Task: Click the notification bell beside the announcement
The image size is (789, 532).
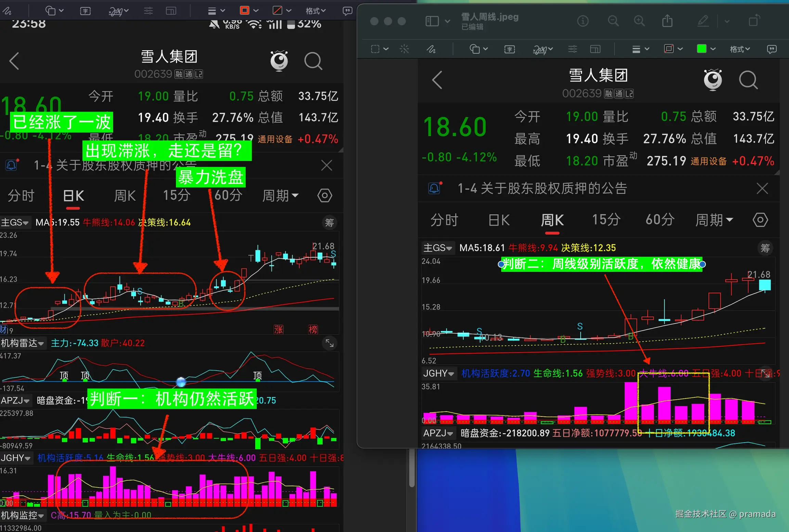Action: (x=434, y=188)
